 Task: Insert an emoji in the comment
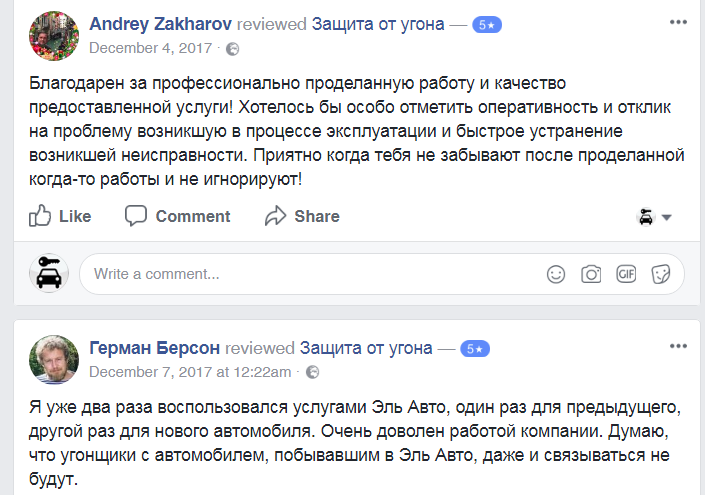(x=556, y=274)
